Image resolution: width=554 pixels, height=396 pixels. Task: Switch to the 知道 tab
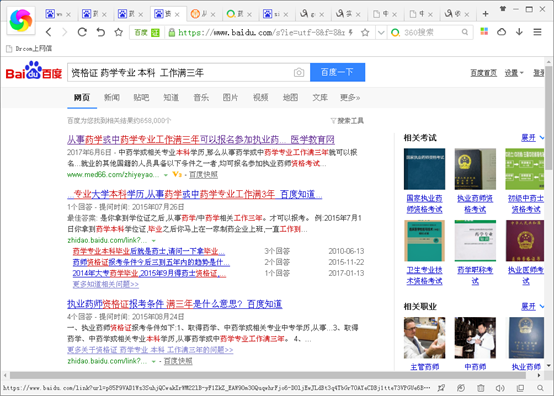[x=171, y=97]
